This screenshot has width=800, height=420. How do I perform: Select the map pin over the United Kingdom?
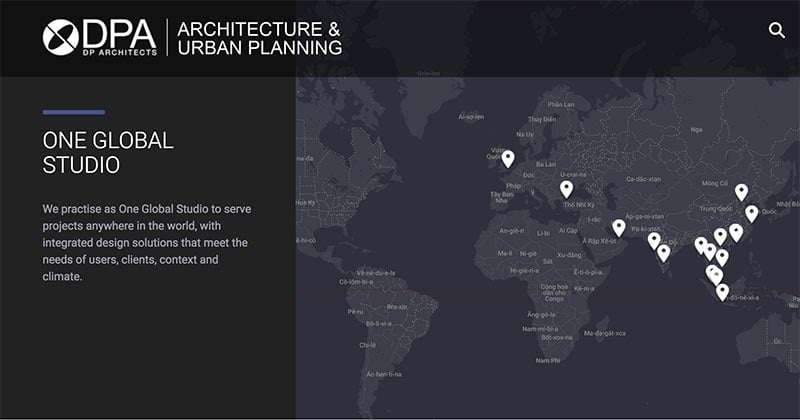coord(508,158)
